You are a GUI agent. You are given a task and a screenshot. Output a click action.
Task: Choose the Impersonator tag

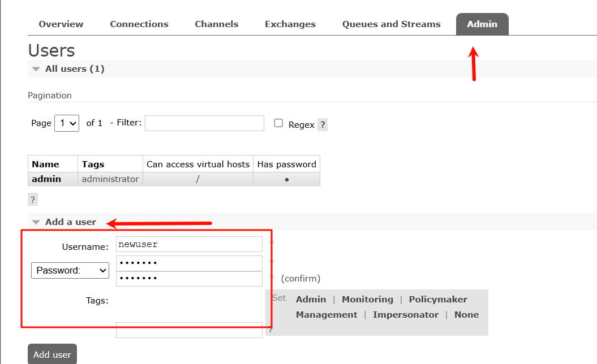click(405, 315)
